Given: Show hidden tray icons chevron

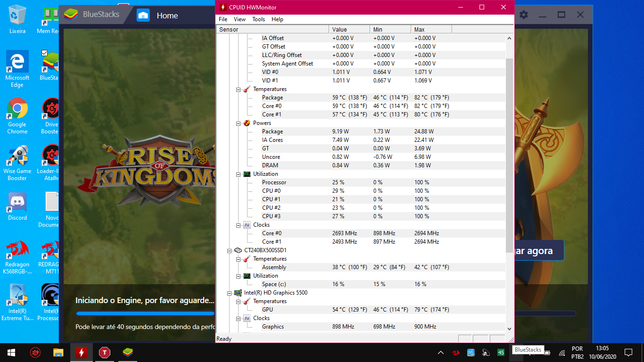Looking at the screenshot, I should (441, 353).
